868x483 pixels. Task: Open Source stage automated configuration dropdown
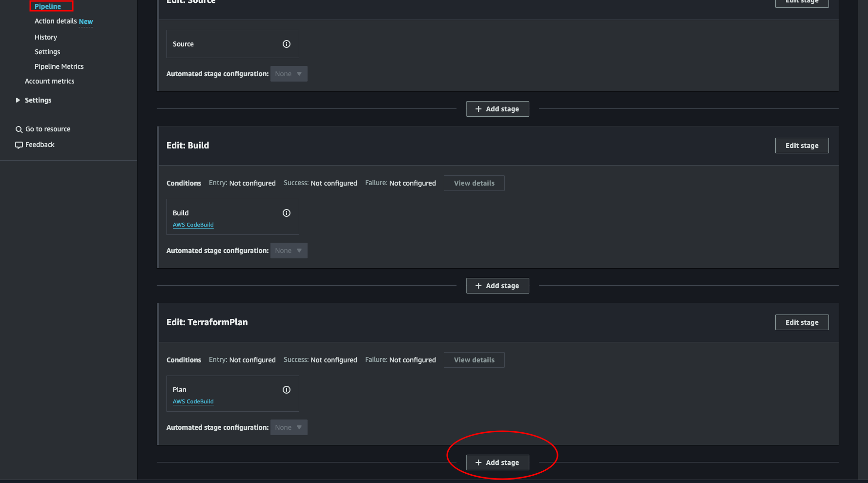(x=289, y=74)
